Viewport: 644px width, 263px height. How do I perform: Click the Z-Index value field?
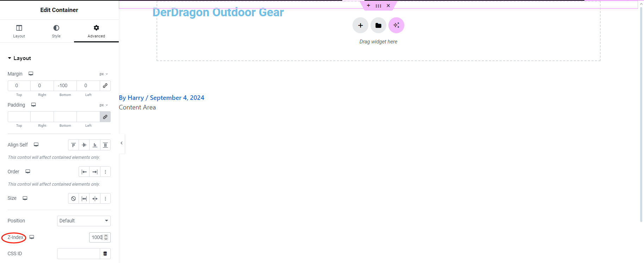point(100,238)
